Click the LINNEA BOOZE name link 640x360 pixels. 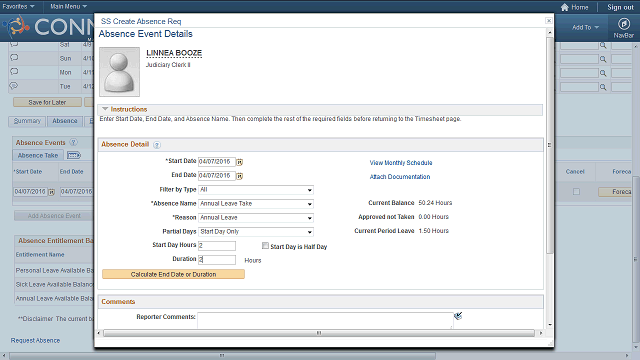point(174,53)
